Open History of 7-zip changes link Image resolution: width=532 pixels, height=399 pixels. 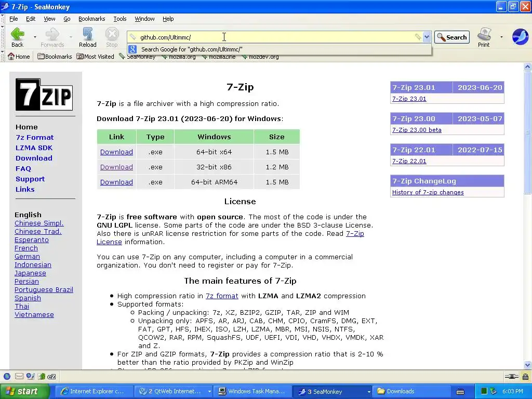[428, 192]
